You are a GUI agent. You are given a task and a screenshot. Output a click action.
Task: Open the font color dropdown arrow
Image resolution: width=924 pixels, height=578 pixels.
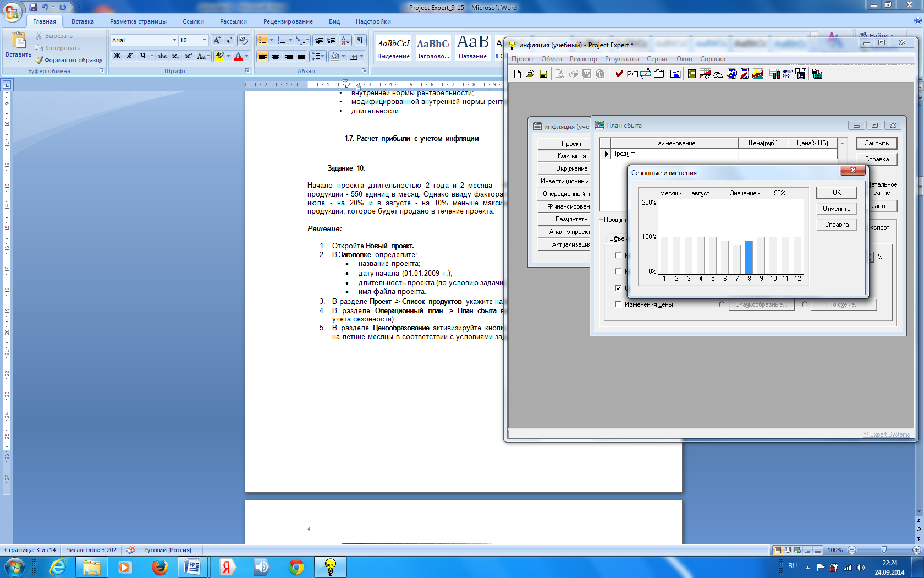click(246, 56)
